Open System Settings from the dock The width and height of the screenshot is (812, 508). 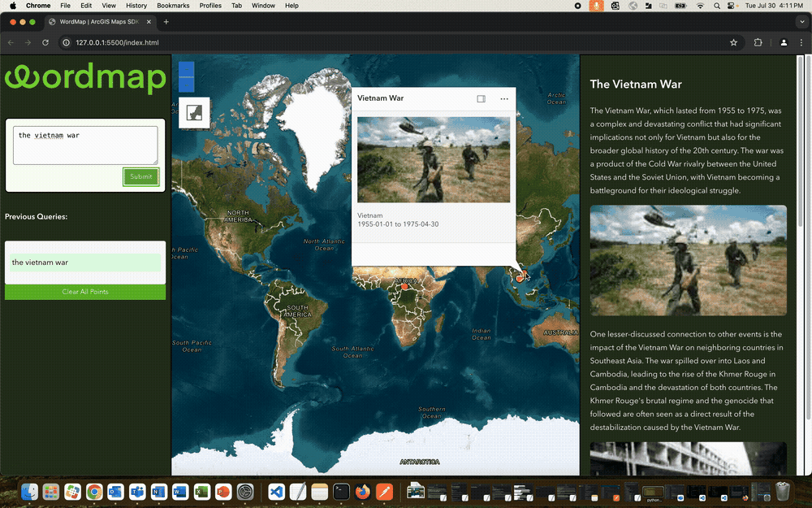(x=245, y=492)
